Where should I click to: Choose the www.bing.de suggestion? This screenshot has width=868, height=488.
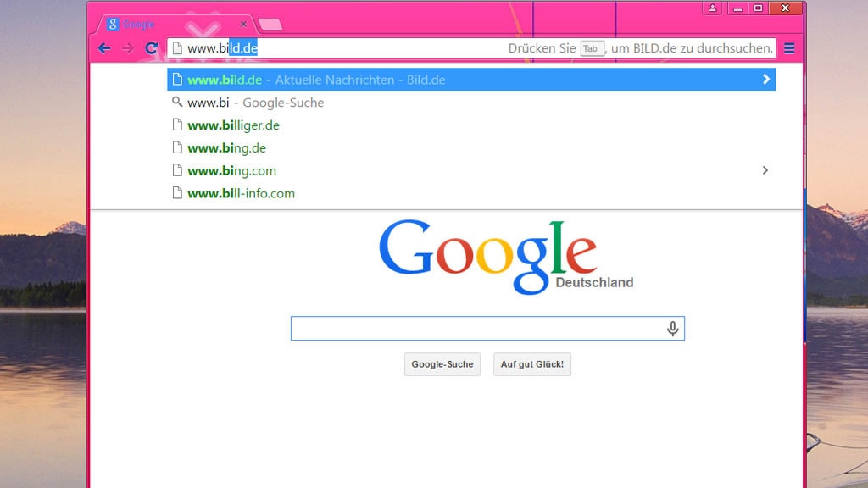471,147
